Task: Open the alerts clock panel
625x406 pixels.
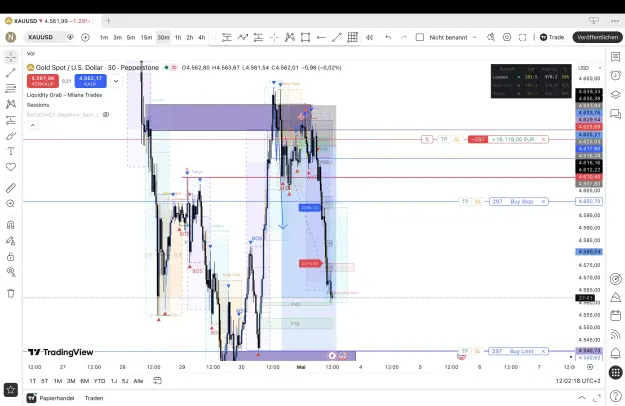Action: [615, 75]
